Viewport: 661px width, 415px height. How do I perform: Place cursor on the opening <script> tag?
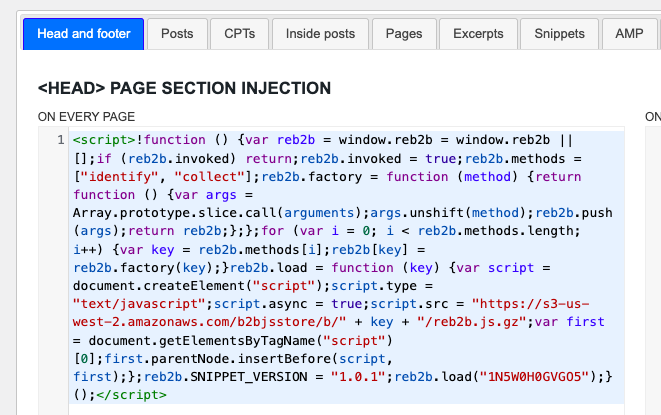(105, 140)
